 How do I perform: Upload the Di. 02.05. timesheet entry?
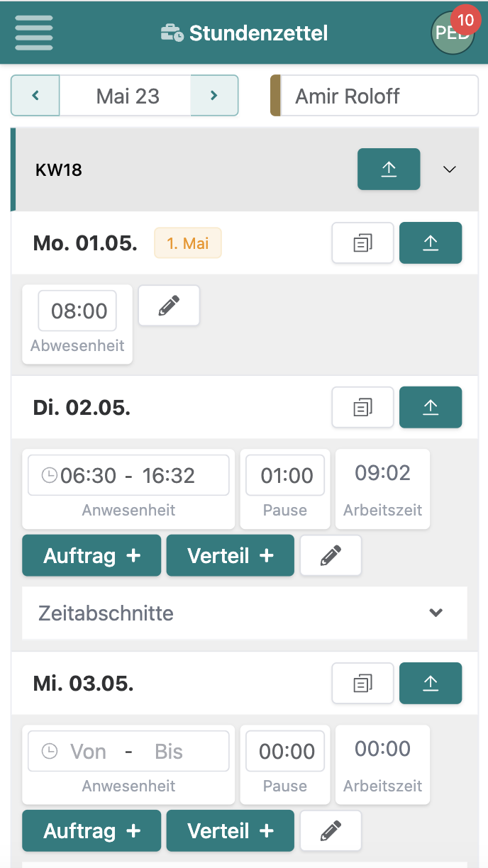(431, 407)
